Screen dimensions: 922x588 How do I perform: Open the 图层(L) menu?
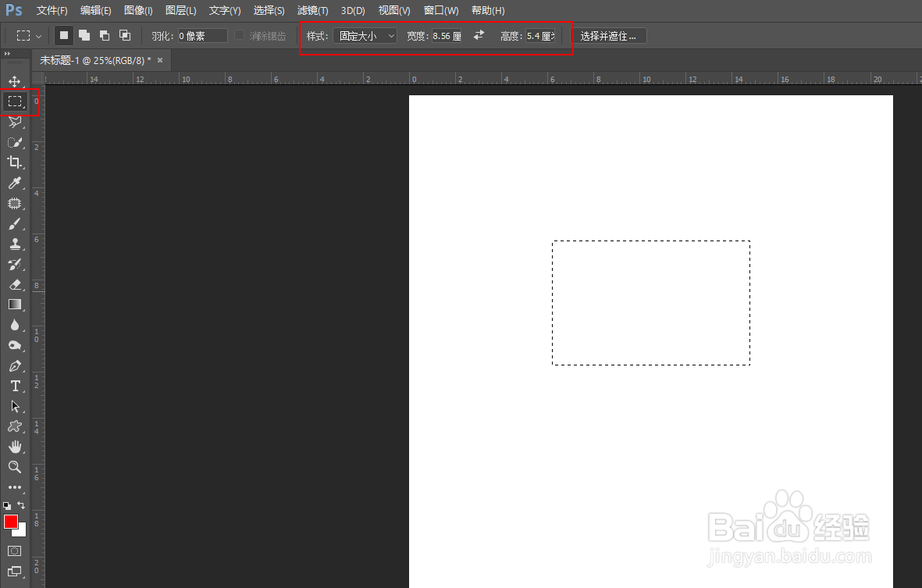180,11
